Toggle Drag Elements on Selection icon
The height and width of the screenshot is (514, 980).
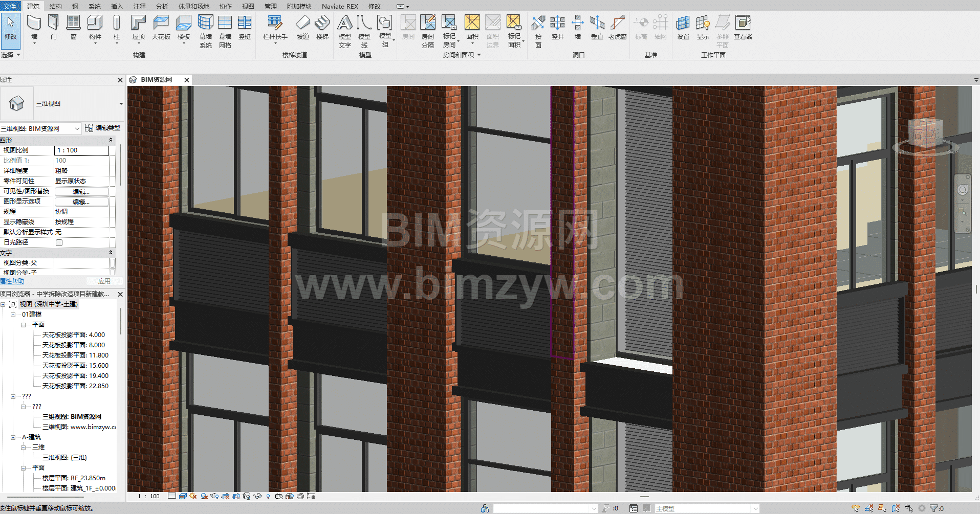click(x=909, y=508)
